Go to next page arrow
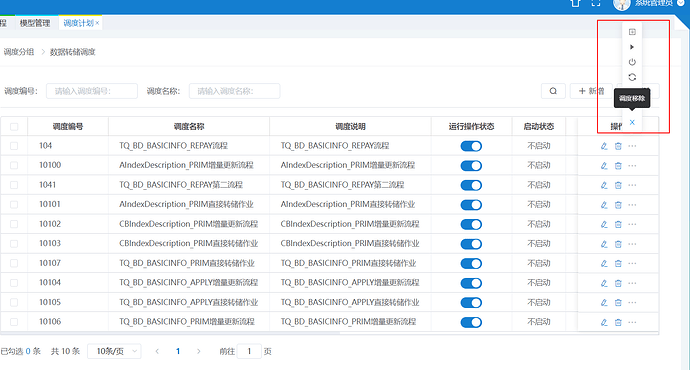This screenshot has width=690, height=370. coord(198,351)
